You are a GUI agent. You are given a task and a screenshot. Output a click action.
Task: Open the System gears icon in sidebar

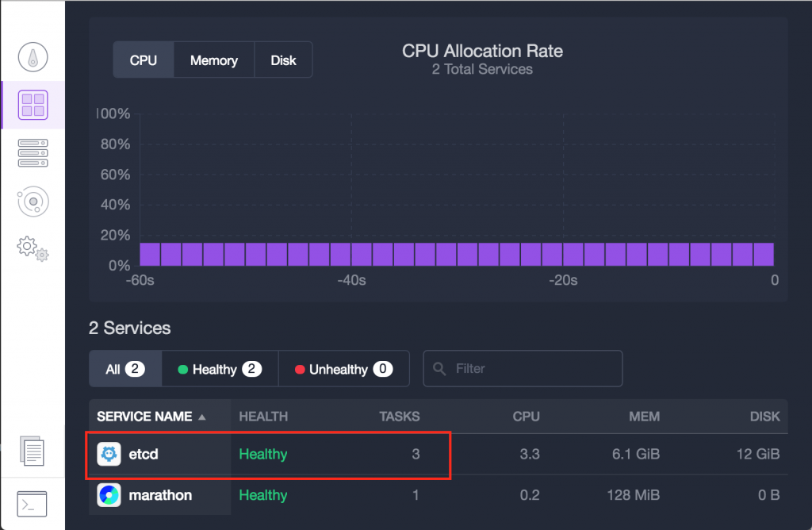(x=33, y=248)
